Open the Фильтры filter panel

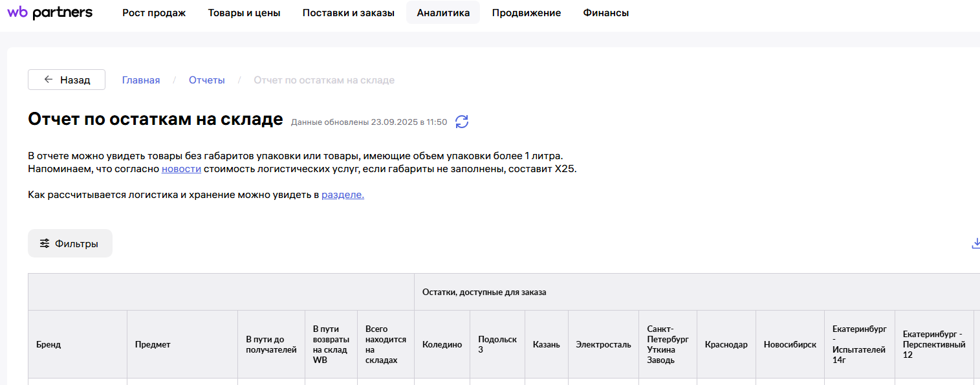(70, 243)
